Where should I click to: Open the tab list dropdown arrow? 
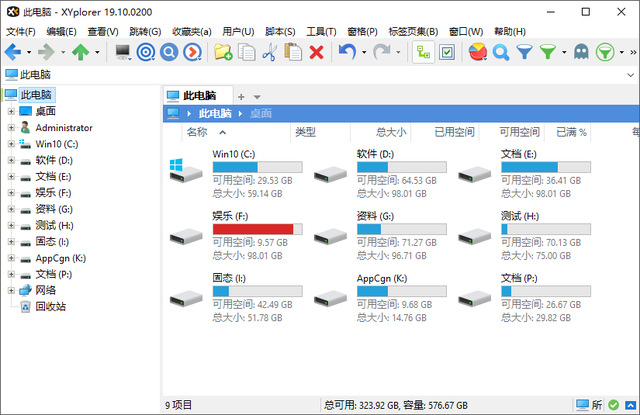click(x=257, y=97)
